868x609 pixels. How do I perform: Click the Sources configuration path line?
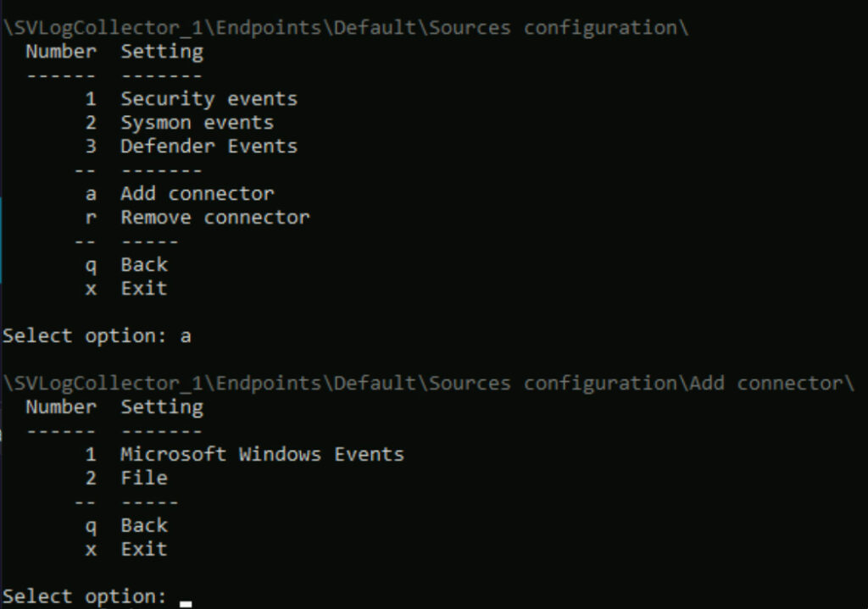[x=346, y=28]
